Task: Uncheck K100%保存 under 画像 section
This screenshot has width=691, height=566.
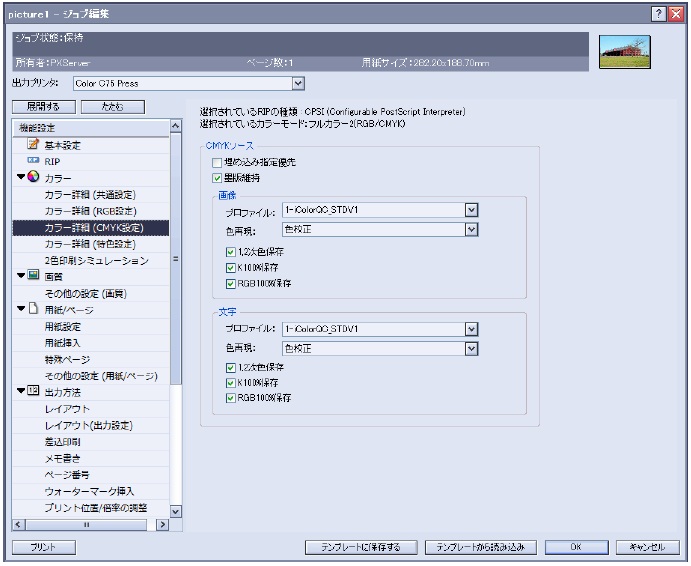Action: click(x=232, y=267)
